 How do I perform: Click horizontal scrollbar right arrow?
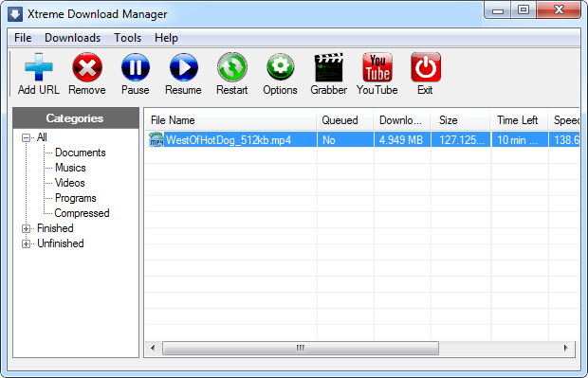click(x=566, y=348)
